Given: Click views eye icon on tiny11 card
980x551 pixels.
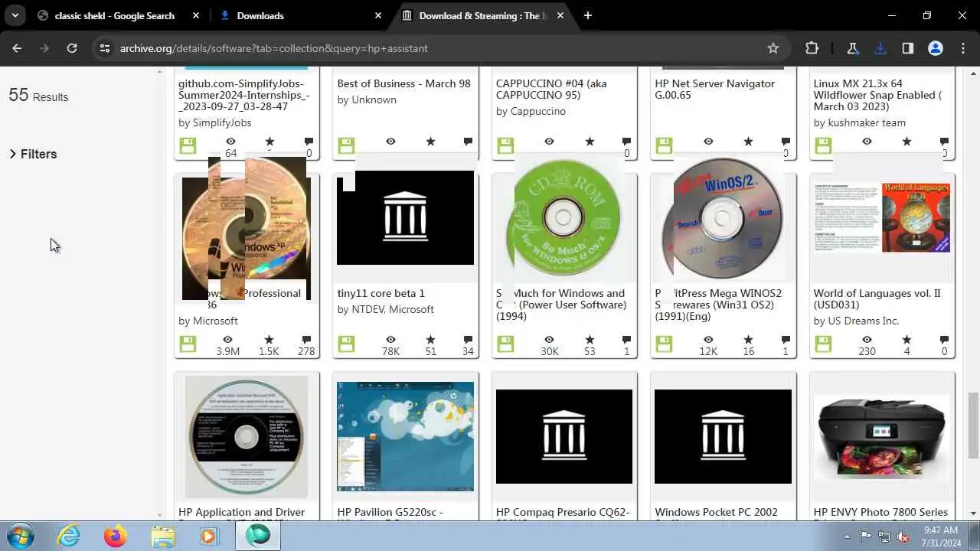Looking at the screenshot, I should coord(390,340).
